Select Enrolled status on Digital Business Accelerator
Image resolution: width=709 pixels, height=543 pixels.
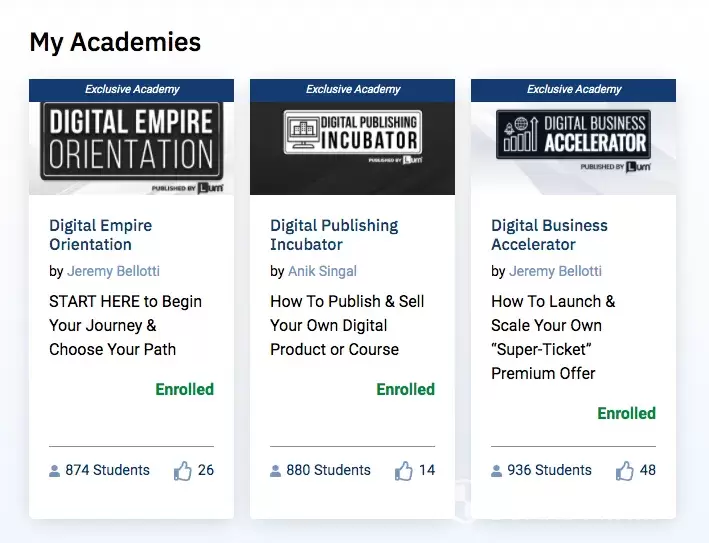point(626,413)
